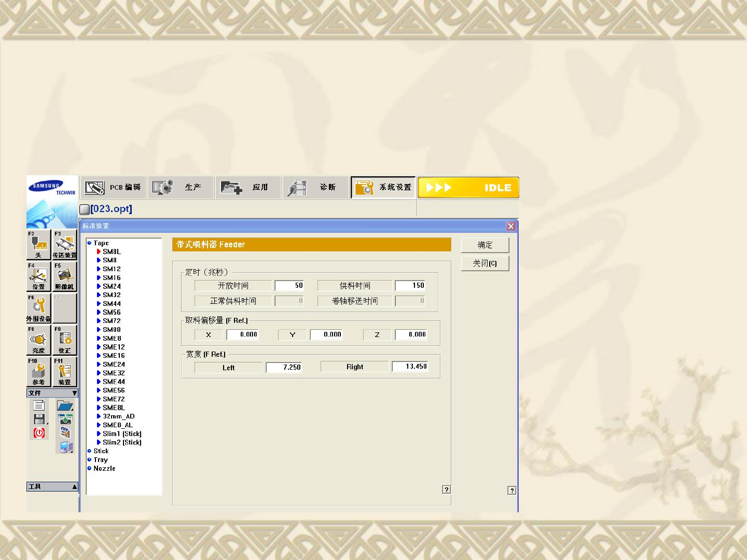This screenshot has width=747, height=560.
Task: Click the calculator-style icon in the file panel
Action: (65, 432)
